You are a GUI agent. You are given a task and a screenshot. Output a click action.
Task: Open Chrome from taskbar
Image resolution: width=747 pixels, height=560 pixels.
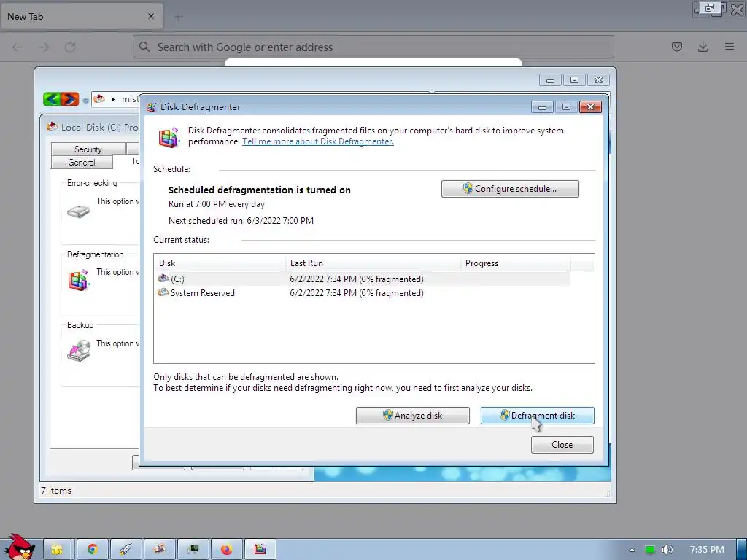point(93,550)
